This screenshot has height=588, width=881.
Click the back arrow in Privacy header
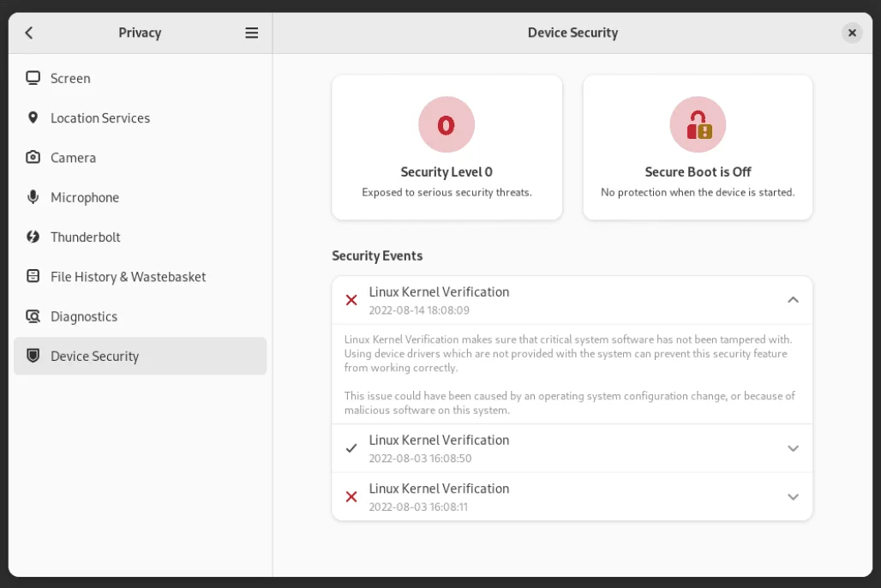point(29,33)
